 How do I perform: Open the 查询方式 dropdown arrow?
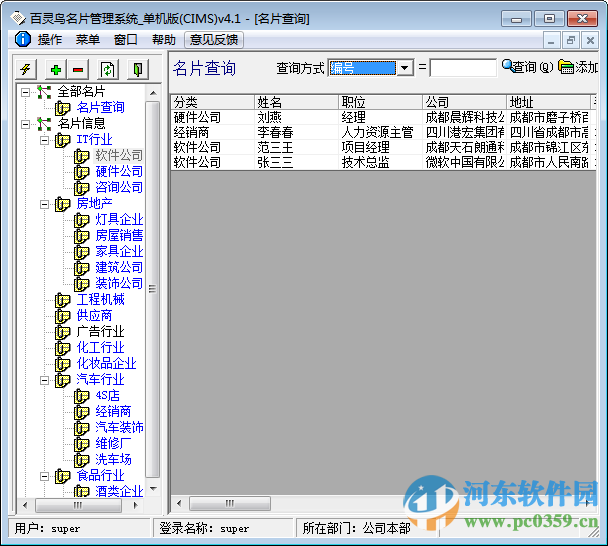pos(405,68)
